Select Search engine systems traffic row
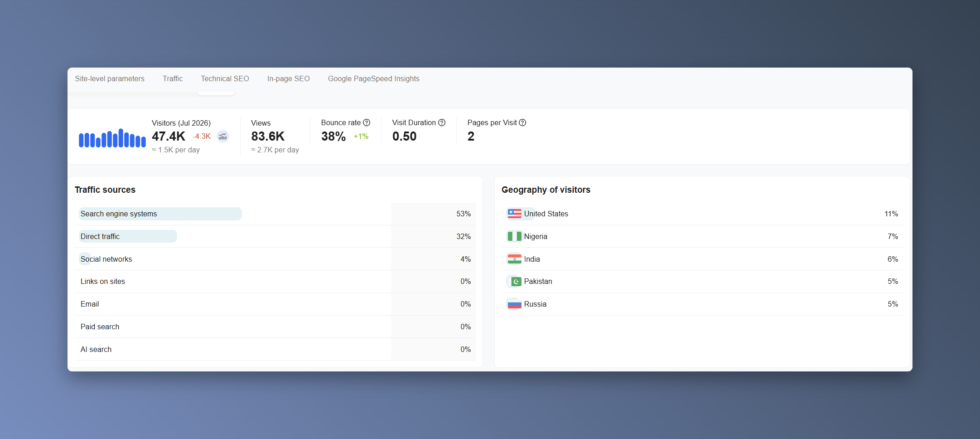The height and width of the screenshot is (439, 980). (x=275, y=214)
